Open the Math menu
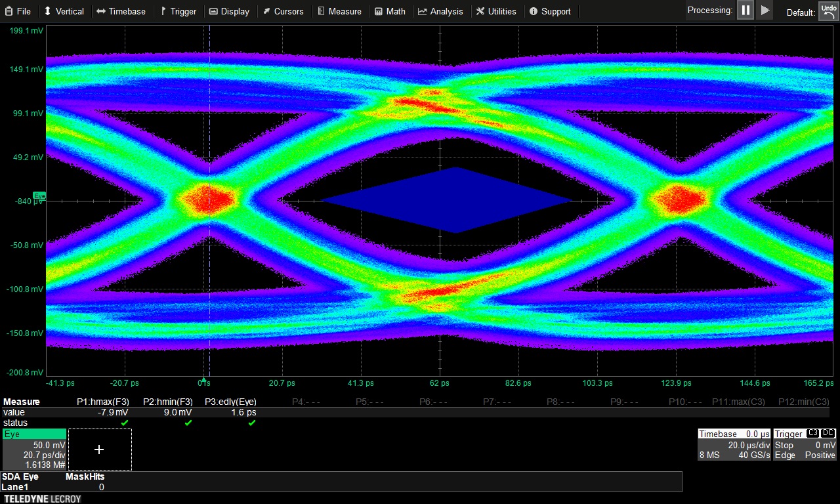The width and height of the screenshot is (840, 504). pos(390,11)
